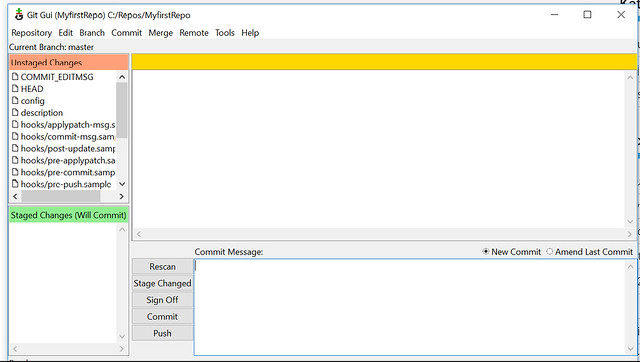Click staged list scroll down arrow
Screen dimensions: 640x362
click(122, 336)
